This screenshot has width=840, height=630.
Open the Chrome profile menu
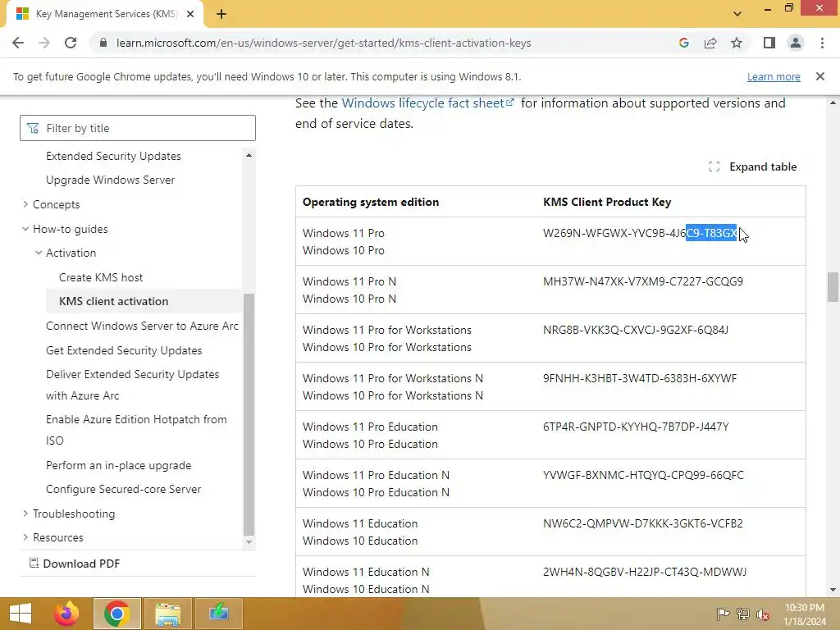pos(796,43)
